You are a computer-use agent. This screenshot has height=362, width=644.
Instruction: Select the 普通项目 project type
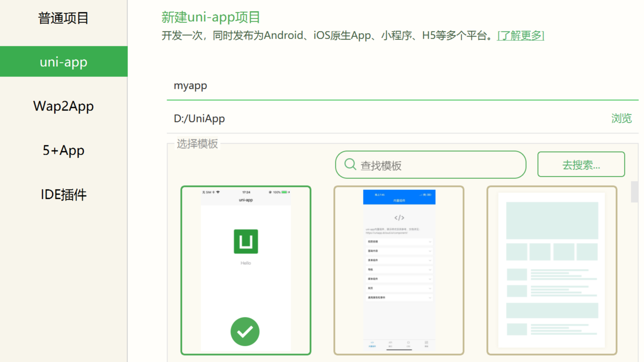(x=63, y=18)
